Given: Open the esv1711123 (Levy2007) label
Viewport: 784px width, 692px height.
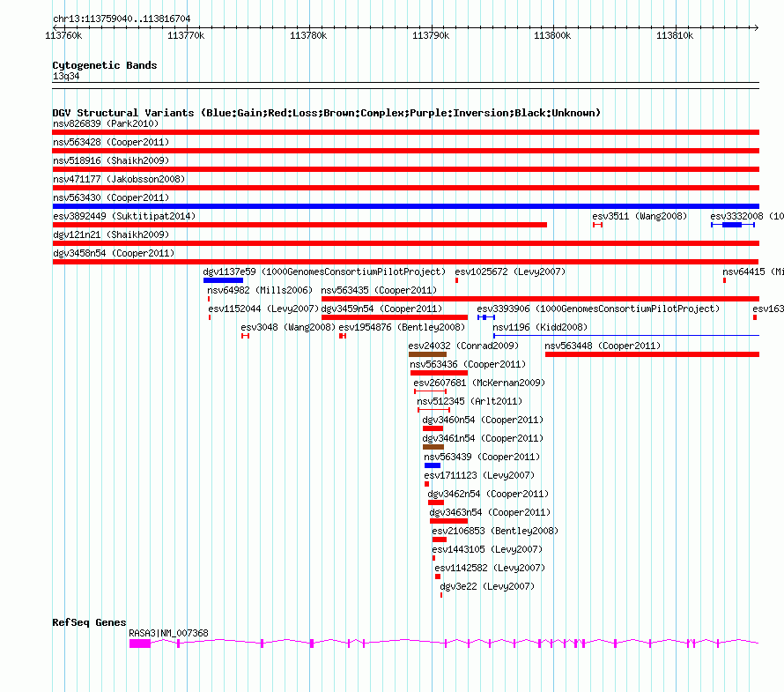Looking at the screenshot, I should [479, 475].
